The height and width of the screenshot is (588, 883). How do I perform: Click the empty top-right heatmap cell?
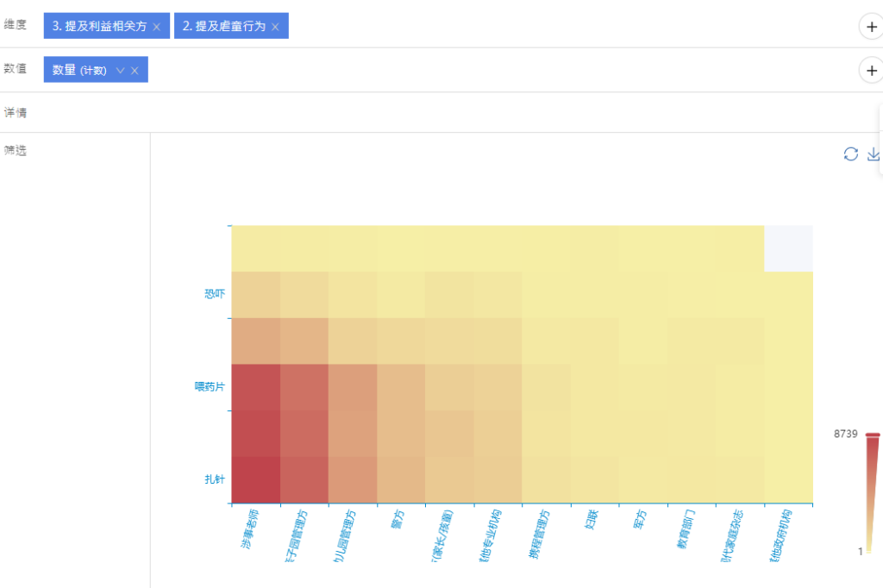788,248
